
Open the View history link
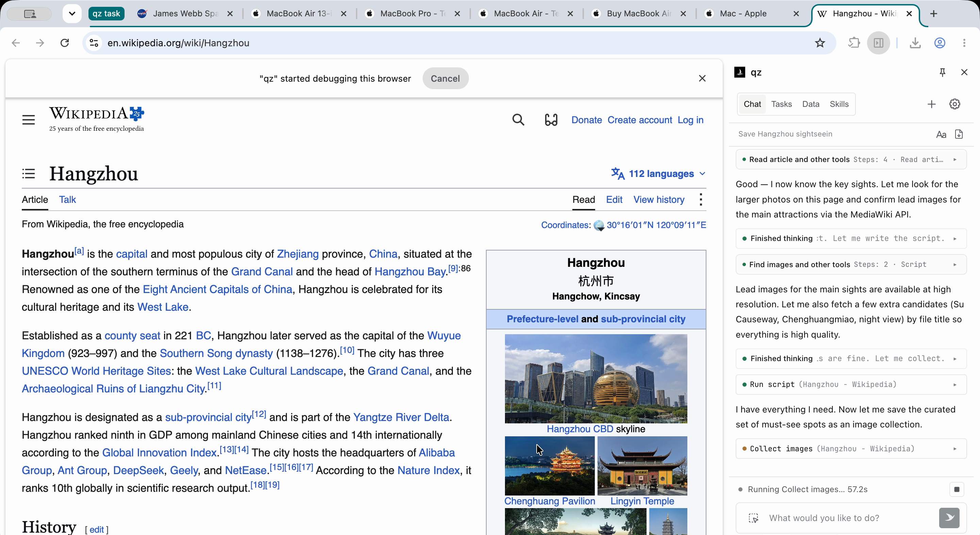(658, 200)
